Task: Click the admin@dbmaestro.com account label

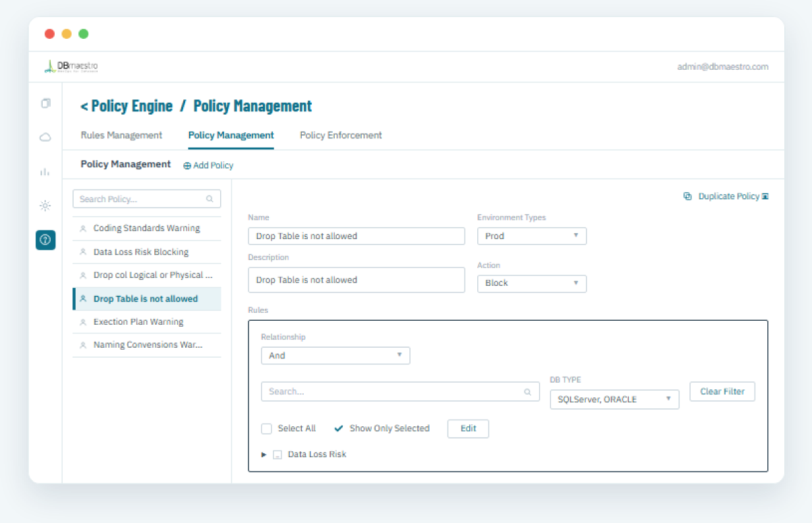Action: [722, 67]
